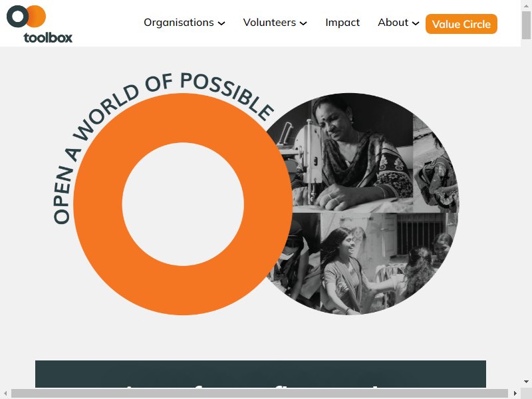Open the About menu item
532x399 pixels.
393,23
